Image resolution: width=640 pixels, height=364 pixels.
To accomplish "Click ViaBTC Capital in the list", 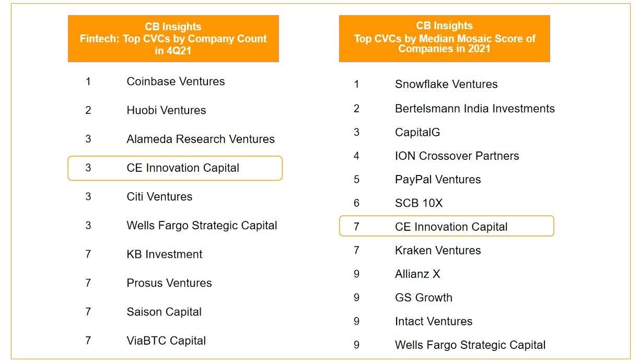I will coord(166,340).
